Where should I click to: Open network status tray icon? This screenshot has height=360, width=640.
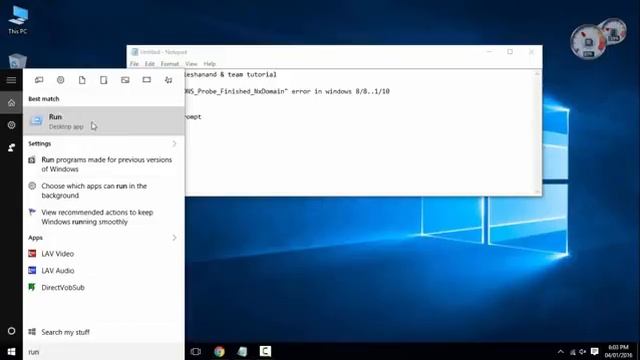click(573, 352)
